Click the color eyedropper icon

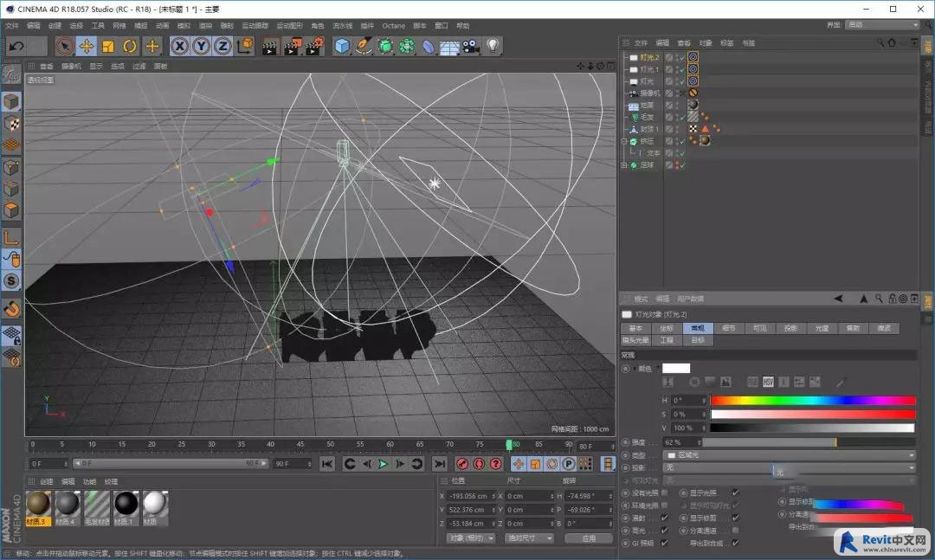(840, 383)
